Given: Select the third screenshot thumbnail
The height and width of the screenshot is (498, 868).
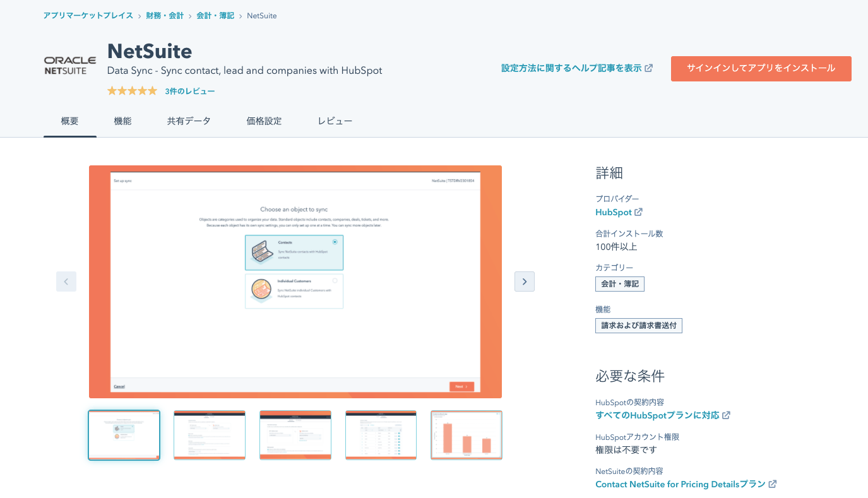Looking at the screenshot, I should tap(295, 435).
